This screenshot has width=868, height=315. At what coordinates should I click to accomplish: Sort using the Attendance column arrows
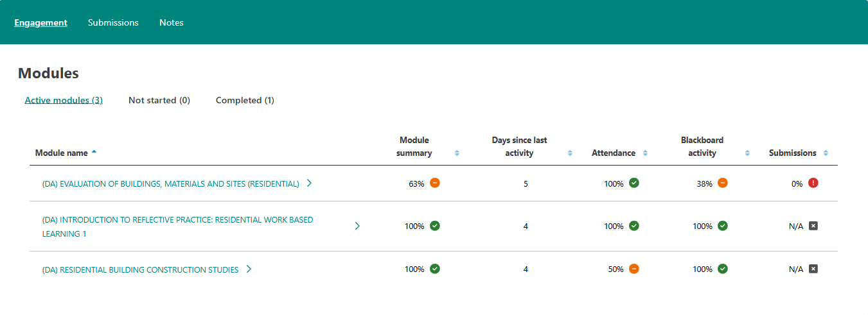click(645, 153)
